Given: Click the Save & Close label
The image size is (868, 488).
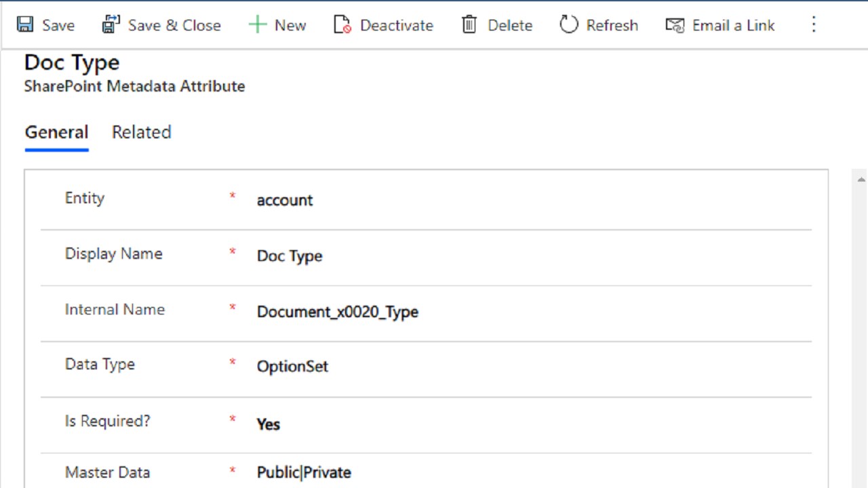Looking at the screenshot, I should [x=174, y=25].
